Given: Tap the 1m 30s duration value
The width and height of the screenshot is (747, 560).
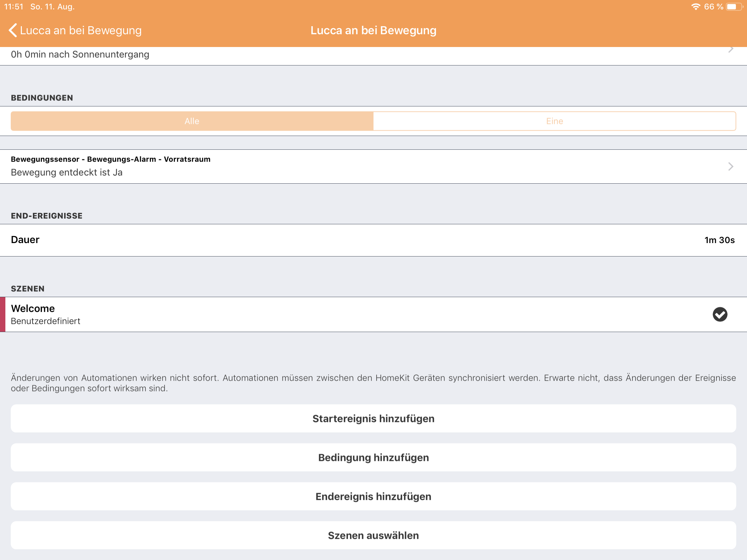Looking at the screenshot, I should [719, 240].
